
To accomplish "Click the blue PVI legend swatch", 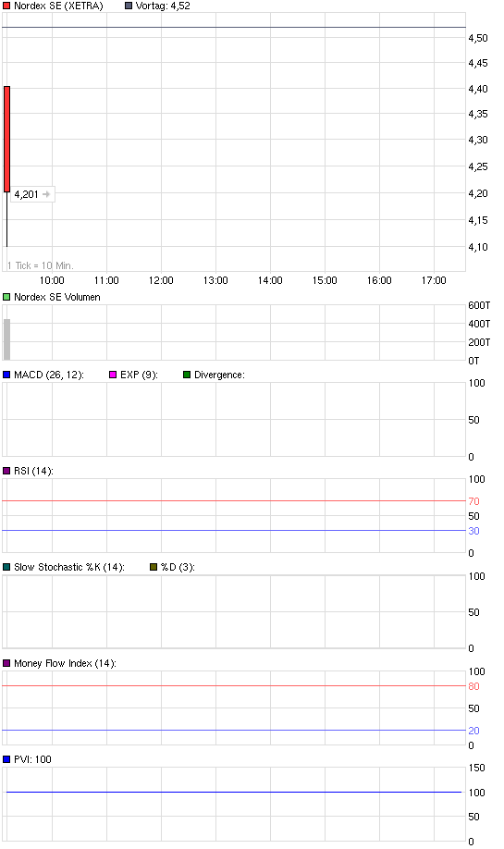I will click(6, 759).
